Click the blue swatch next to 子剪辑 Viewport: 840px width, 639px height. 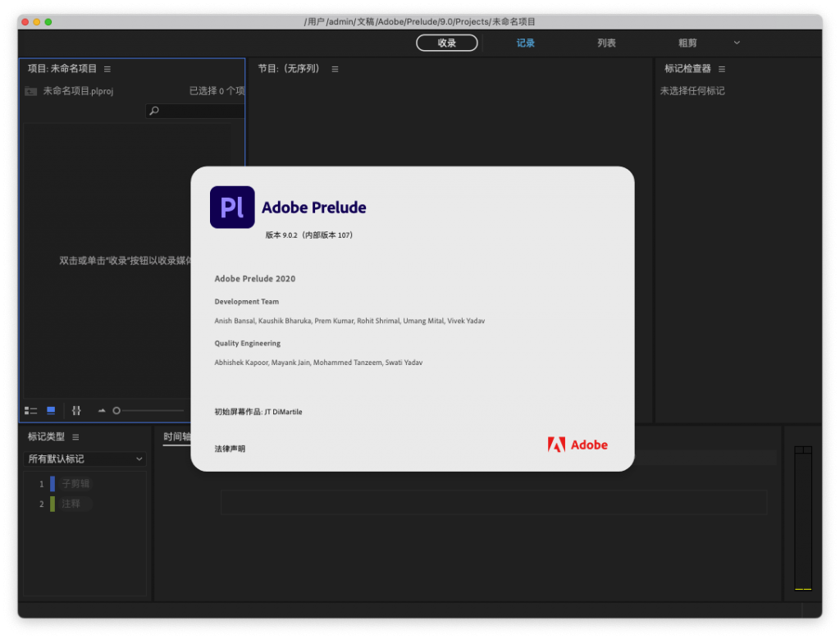click(x=52, y=484)
